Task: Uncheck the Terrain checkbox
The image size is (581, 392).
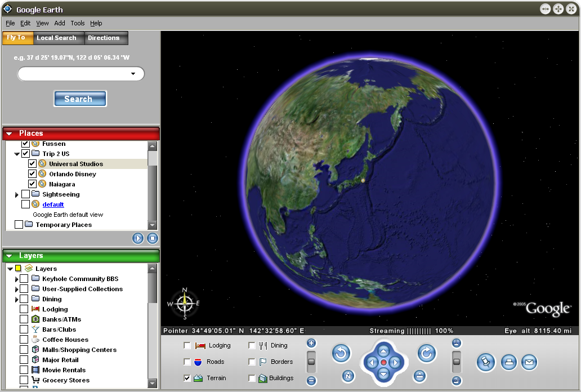Action: click(x=187, y=378)
